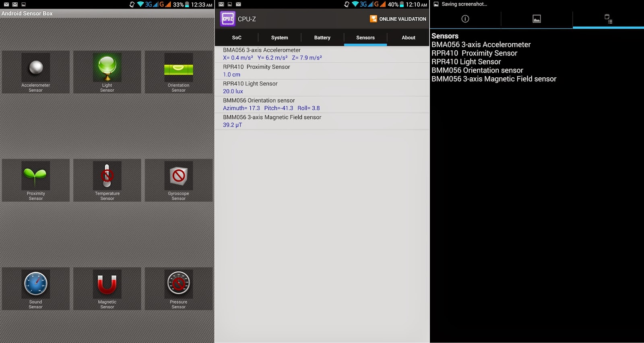
Task: Click the CPU-Z app title text
Action: 247,19
